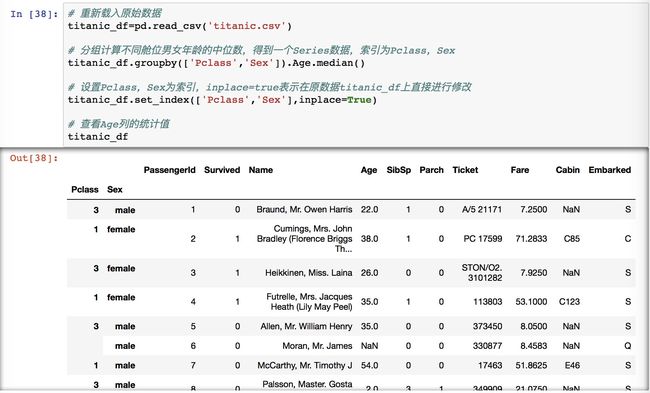Click the Futrelle, Mrs. Jacques Heath name cell
This screenshot has width=650, height=393.
309,302
